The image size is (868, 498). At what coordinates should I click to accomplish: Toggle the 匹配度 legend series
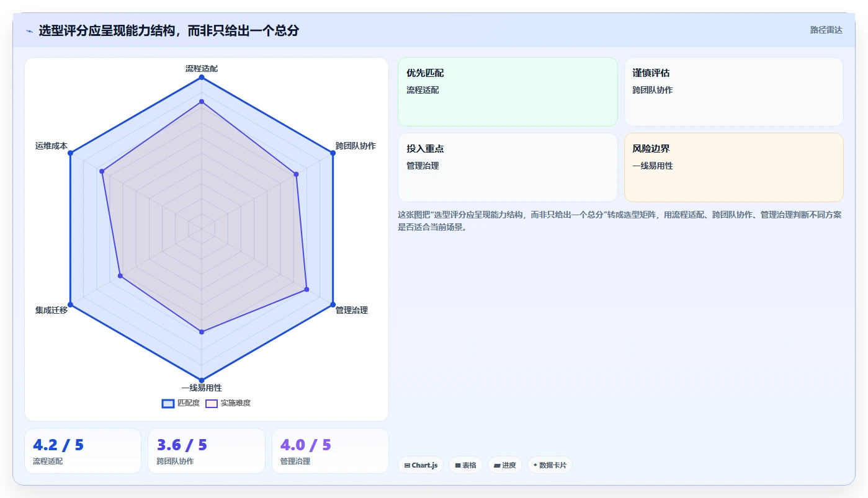pos(181,403)
